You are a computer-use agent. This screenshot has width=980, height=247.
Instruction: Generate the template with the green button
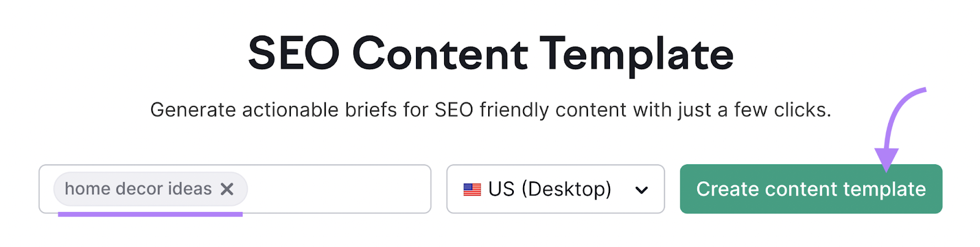(811, 189)
